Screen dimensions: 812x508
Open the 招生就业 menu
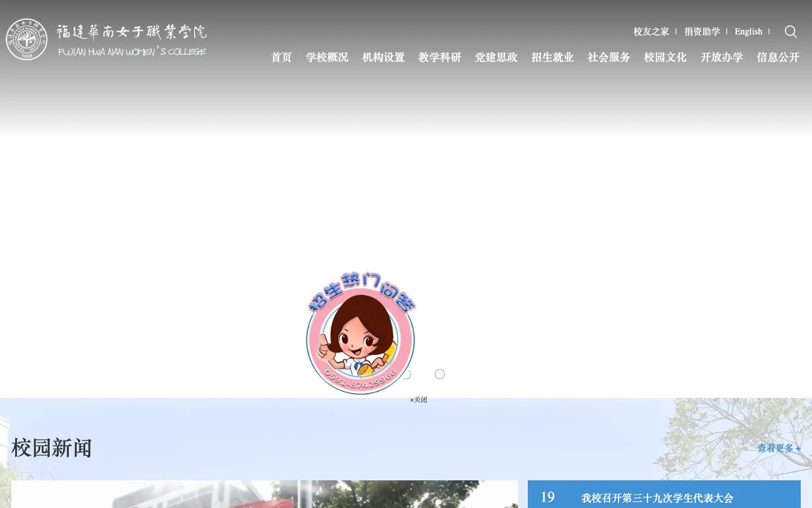(553, 57)
